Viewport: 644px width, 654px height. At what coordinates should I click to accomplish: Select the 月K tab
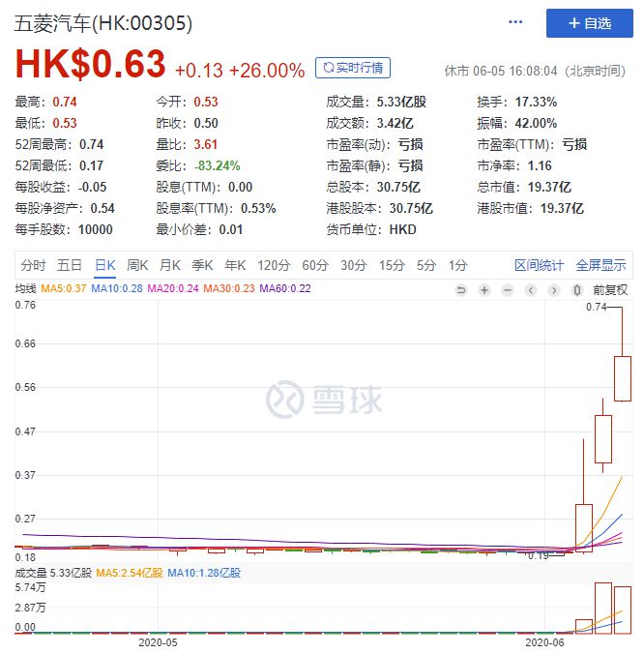[x=170, y=265]
